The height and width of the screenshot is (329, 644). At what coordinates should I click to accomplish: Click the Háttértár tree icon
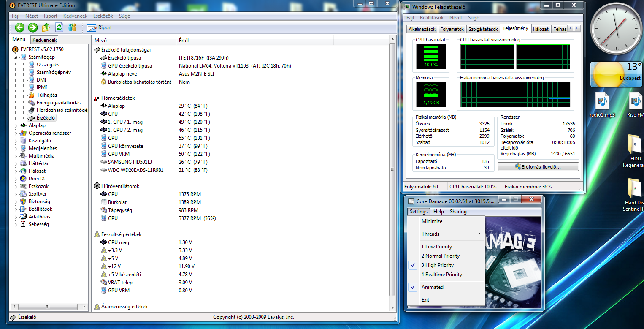(24, 163)
